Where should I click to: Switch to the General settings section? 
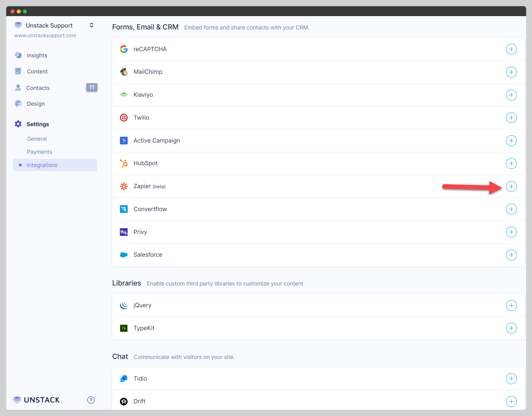(x=37, y=139)
